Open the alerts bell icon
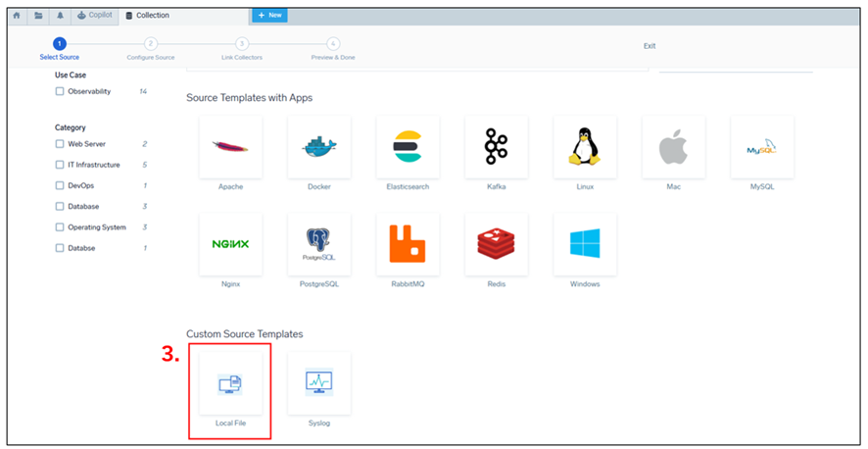This screenshot has width=868, height=449. (60, 16)
